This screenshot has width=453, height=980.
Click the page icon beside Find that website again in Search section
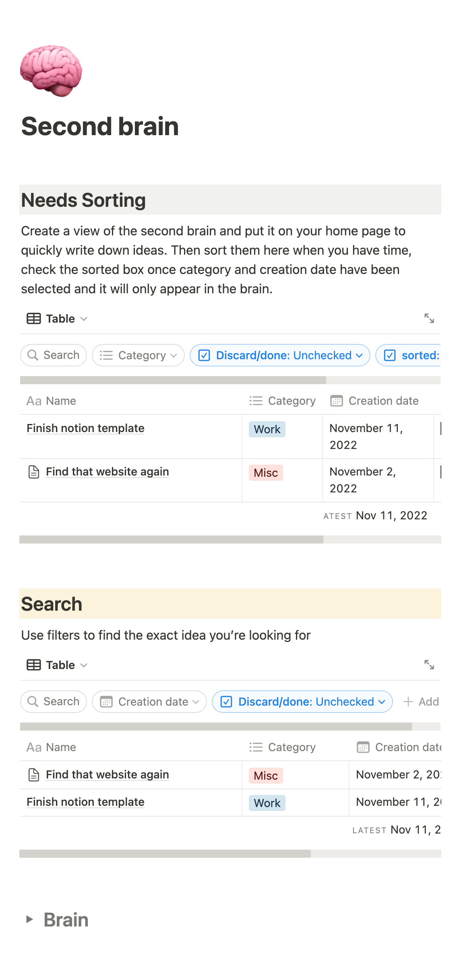[34, 775]
